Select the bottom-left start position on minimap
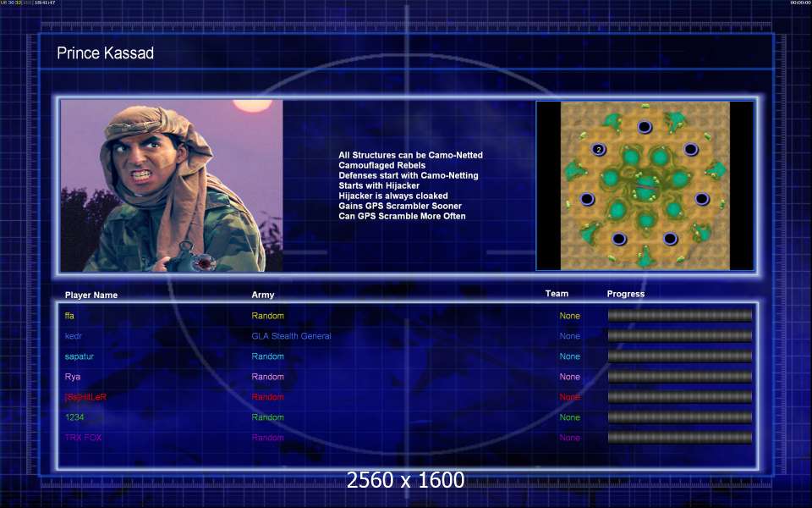812x508 pixels. click(x=619, y=239)
